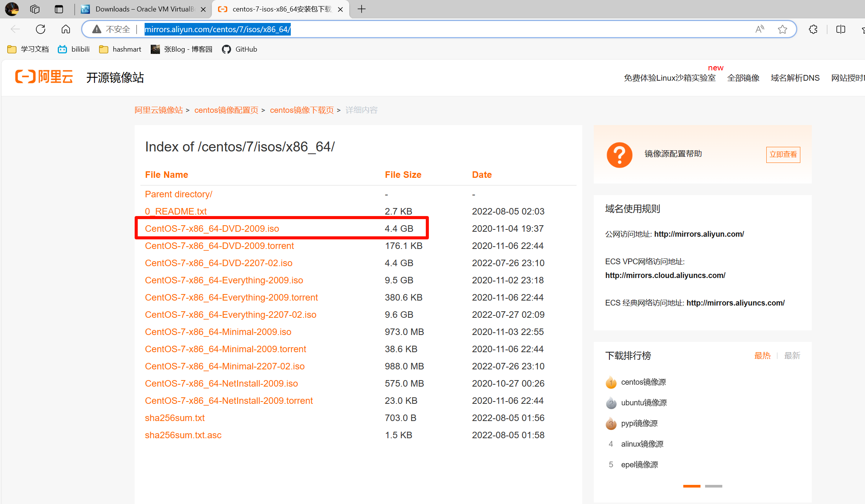
Task: Click the orange question mark help icon
Action: point(619,155)
